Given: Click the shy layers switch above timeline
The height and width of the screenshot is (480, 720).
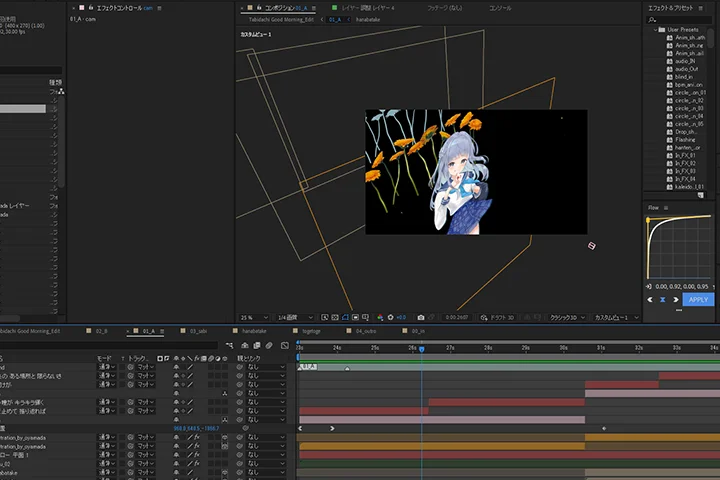Looking at the screenshot, I should click(x=245, y=345).
